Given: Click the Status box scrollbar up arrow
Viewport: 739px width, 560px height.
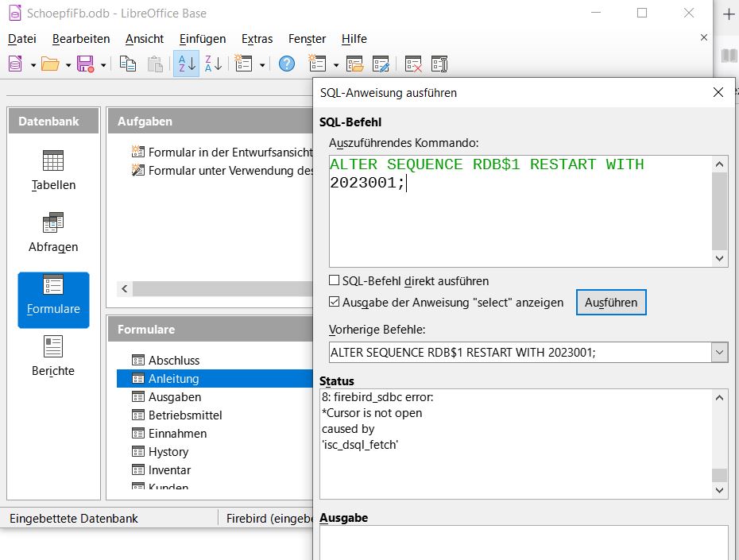Looking at the screenshot, I should tap(719, 398).
